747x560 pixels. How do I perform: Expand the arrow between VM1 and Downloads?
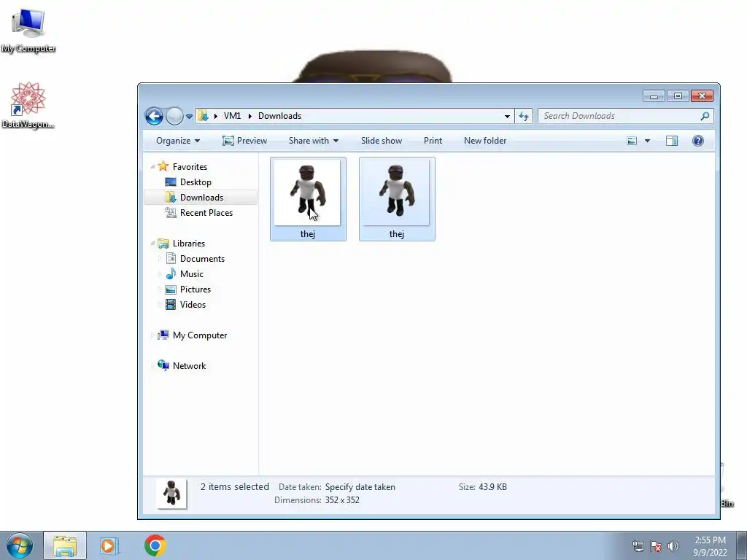pyautogui.click(x=249, y=116)
